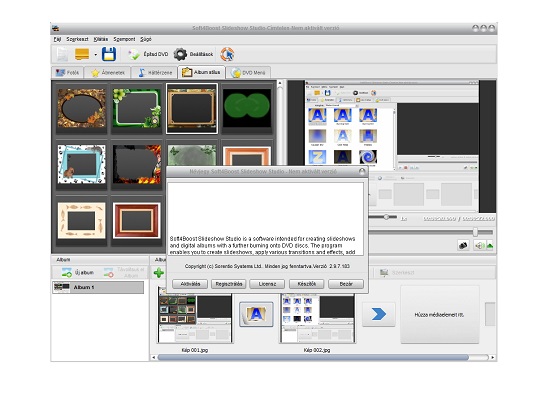This screenshot has height=394, width=550.
Task: Switch to the Háttérzene tab
Action: 155,73
